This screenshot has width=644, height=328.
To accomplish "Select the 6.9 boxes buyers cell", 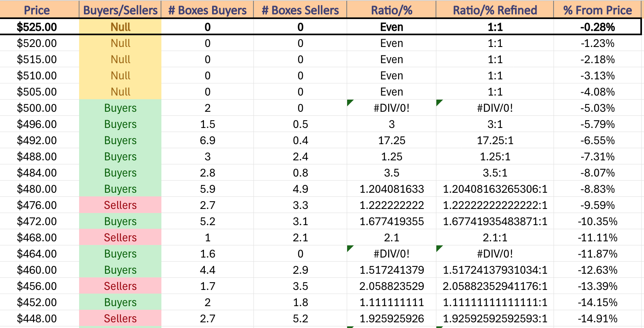I will click(x=207, y=140).
